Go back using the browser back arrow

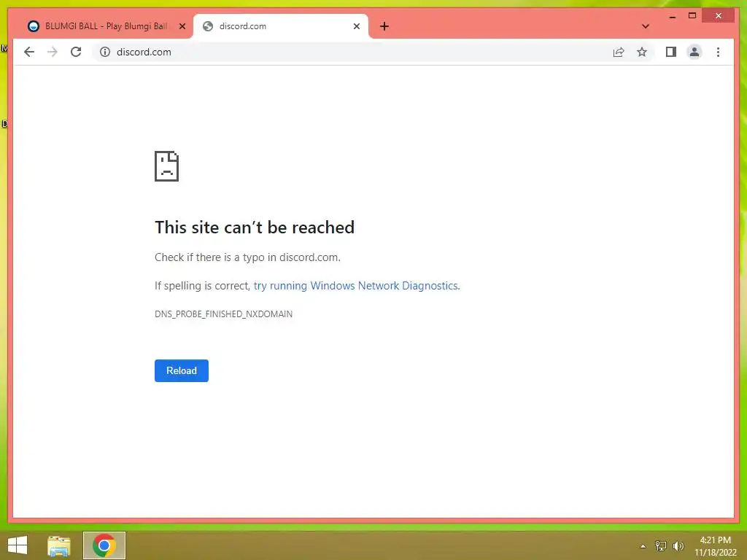pos(29,52)
